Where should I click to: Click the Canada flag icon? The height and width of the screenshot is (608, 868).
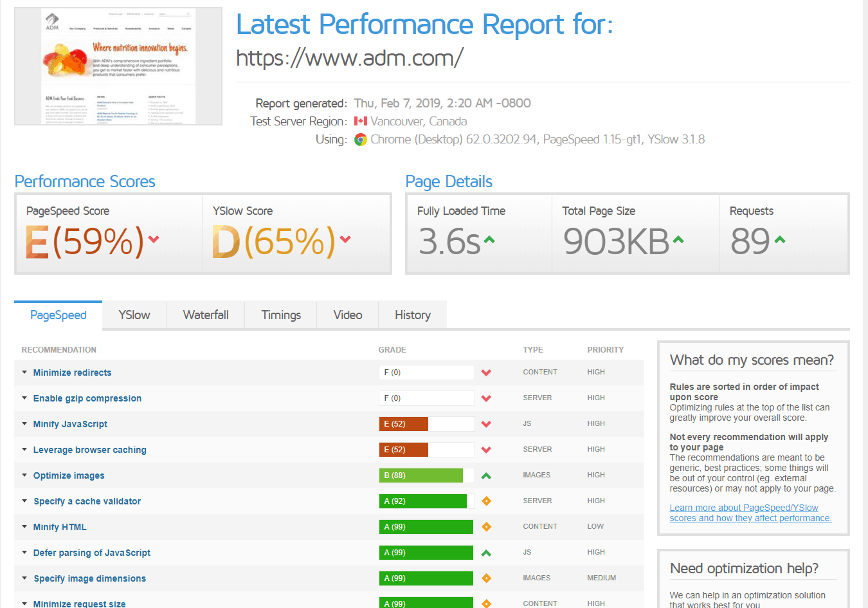pos(361,121)
